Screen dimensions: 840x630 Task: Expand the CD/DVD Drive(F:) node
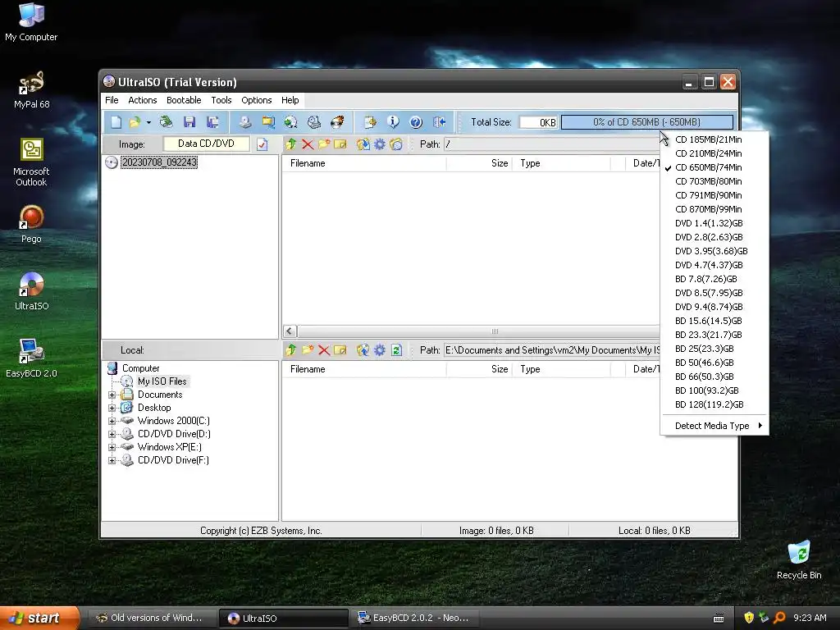coord(112,460)
